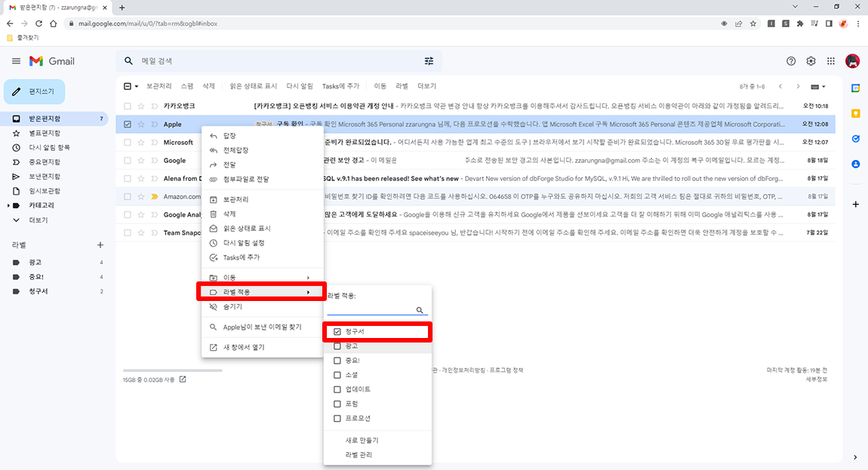This screenshot has width=868, height=470.
Task: Bookmark this page with star icon in address bar
Action: [753, 23]
